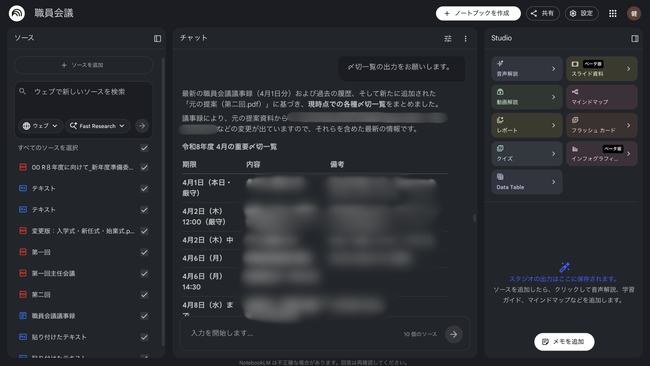Image resolution: width=650 pixels, height=366 pixels.
Task: Click PDF icon of 変更版：入学式 source
Action: pyautogui.click(x=23, y=230)
